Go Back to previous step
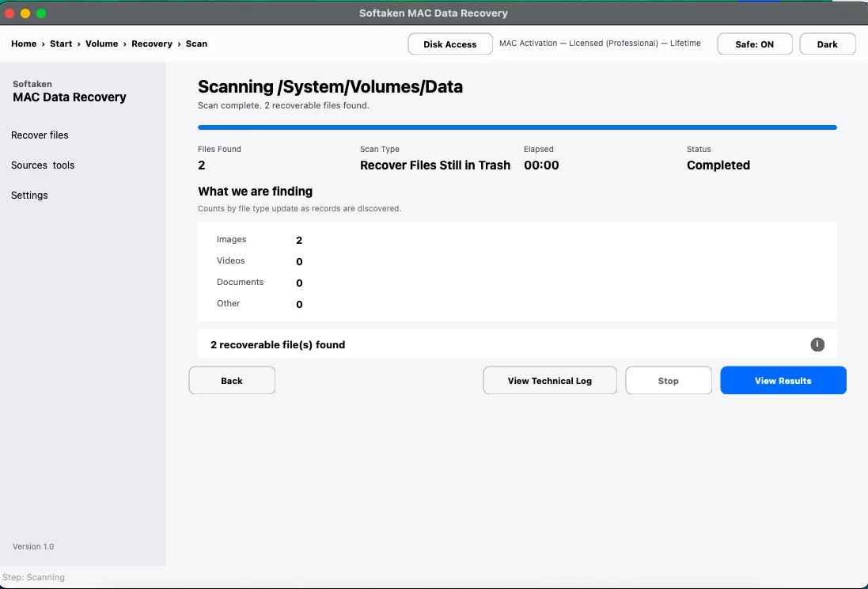 (231, 381)
